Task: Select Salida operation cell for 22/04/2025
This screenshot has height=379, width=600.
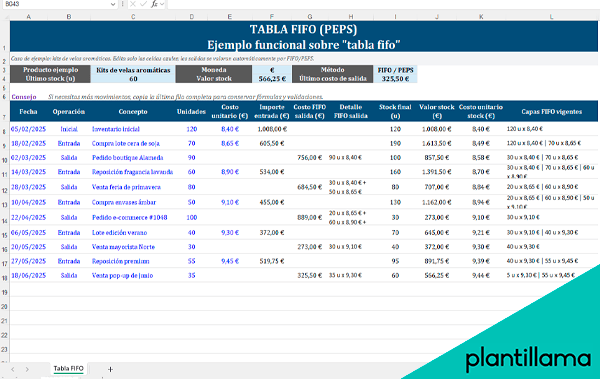Action: [x=69, y=217]
